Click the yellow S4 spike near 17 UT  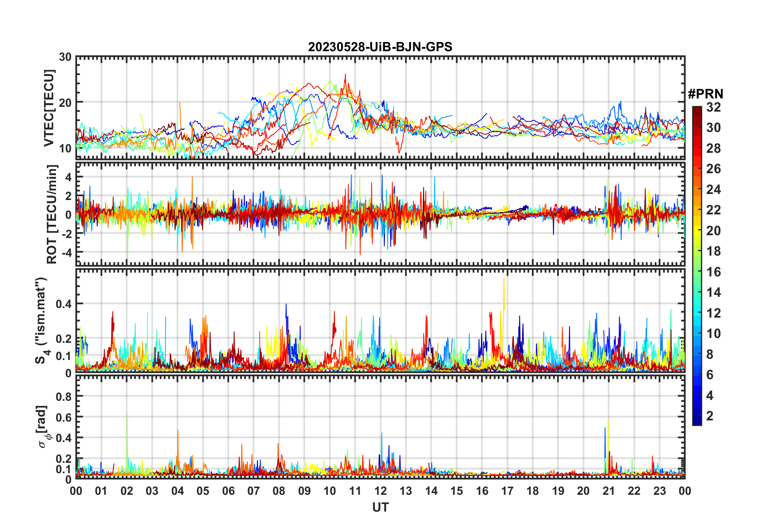tap(504, 294)
